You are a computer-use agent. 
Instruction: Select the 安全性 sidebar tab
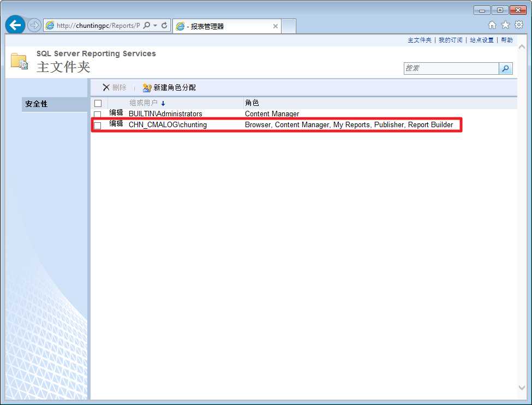pos(55,104)
